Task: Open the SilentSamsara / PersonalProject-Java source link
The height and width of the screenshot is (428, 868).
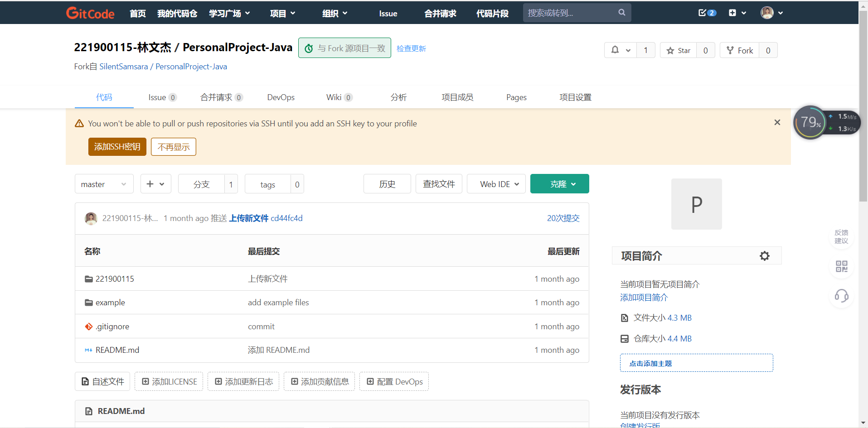Action: click(163, 67)
